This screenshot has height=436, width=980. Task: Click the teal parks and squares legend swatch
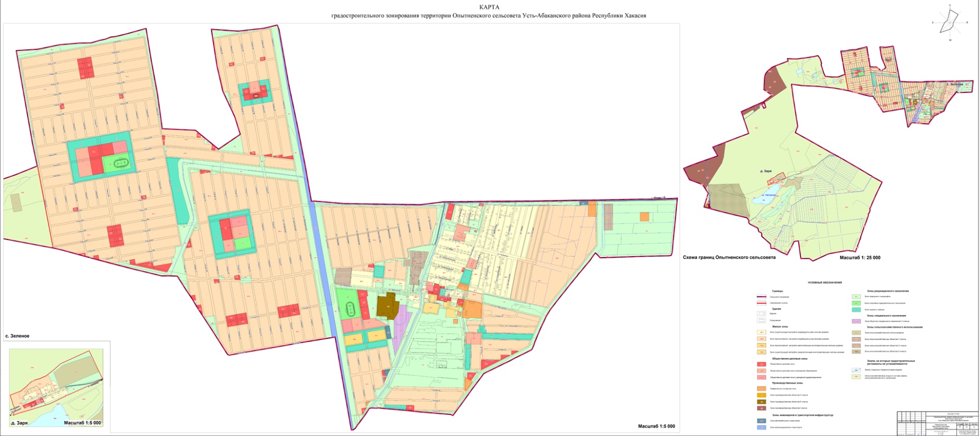856,310
